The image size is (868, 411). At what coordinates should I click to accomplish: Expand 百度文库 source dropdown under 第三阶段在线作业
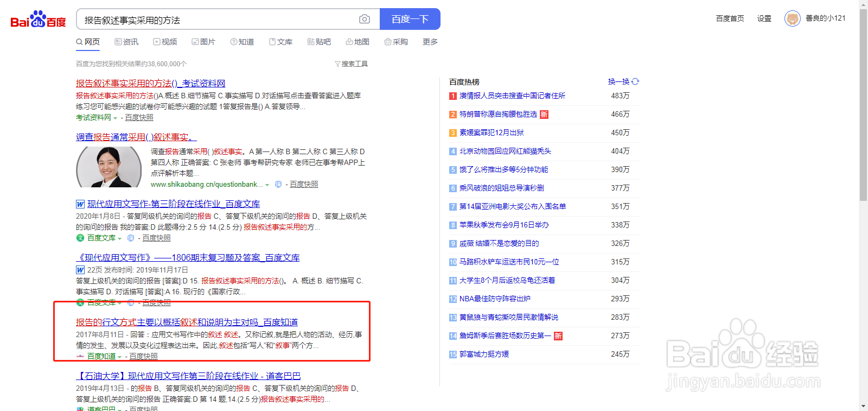[x=119, y=238]
